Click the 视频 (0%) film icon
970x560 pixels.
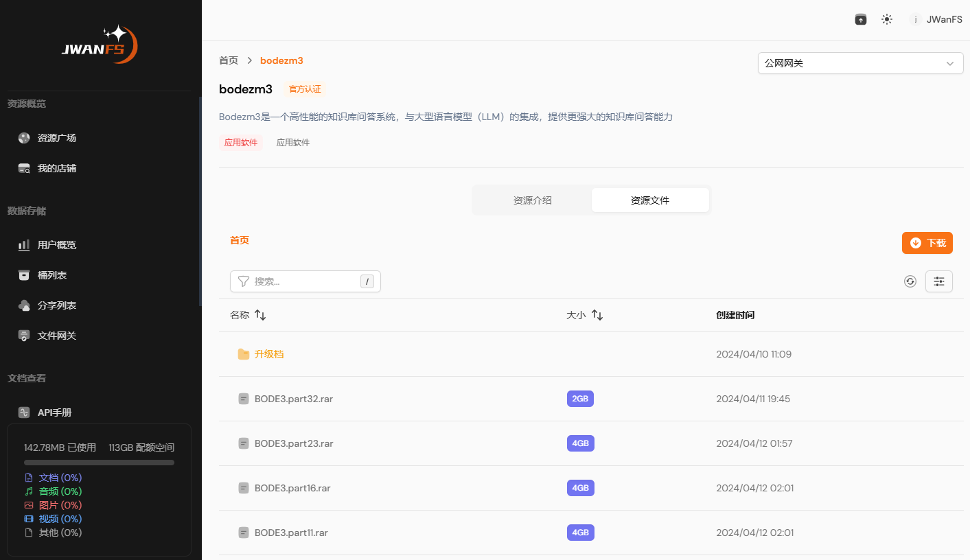[29, 519]
